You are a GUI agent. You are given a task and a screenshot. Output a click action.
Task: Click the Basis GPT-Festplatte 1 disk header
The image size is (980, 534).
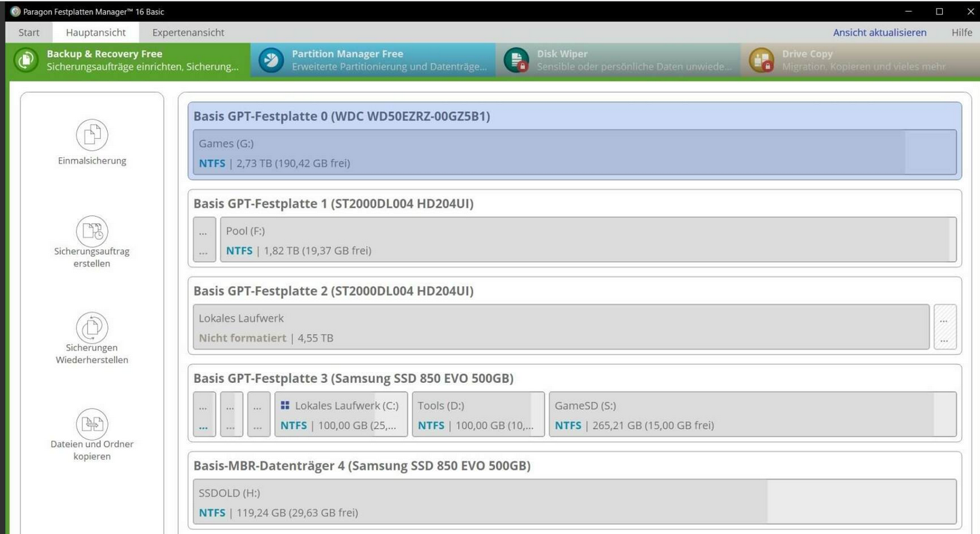(333, 203)
